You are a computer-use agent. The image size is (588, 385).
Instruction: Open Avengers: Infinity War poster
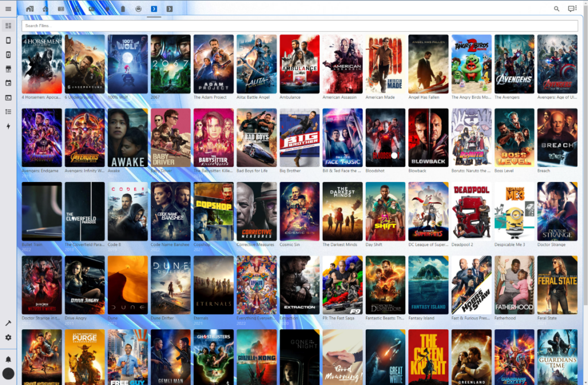coord(85,138)
